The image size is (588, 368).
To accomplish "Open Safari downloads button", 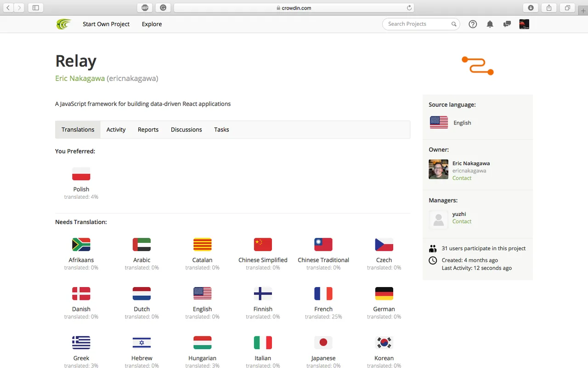I will (x=531, y=7).
